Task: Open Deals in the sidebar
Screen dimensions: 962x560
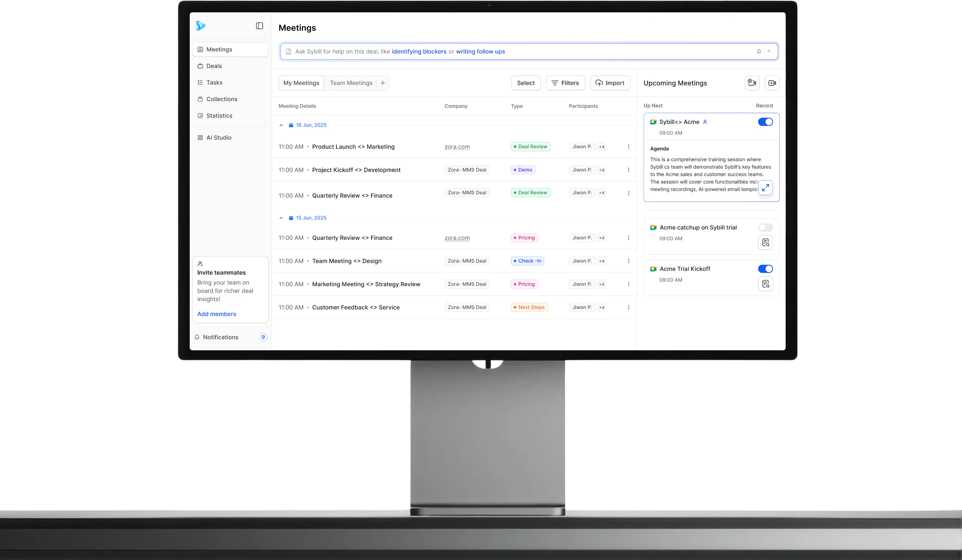Action: click(230, 66)
